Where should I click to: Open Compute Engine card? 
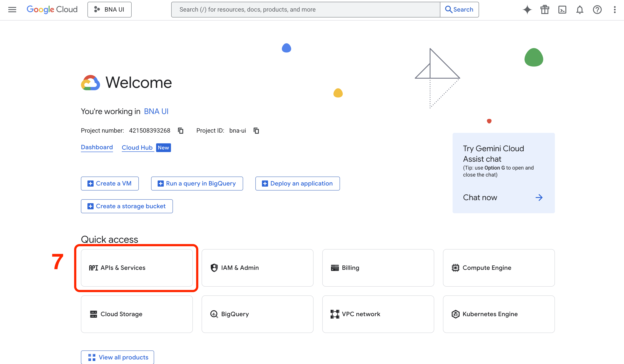499,268
